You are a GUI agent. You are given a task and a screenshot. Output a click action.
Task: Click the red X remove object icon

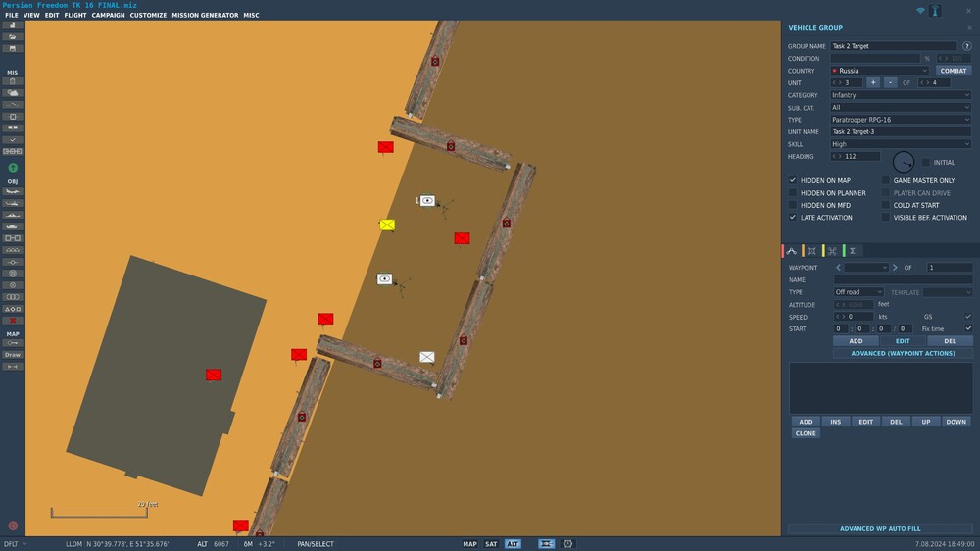[13, 321]
